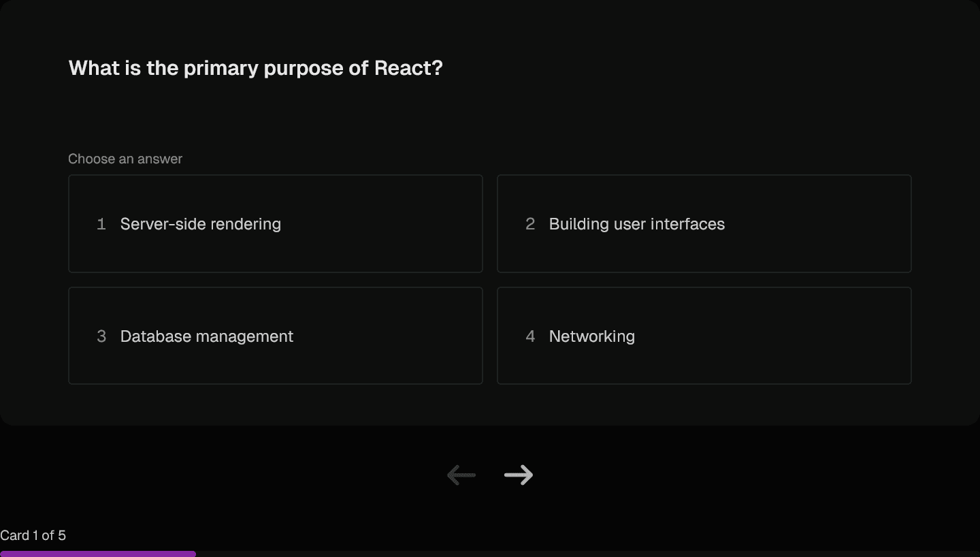
Task: Pick the Networking answer option
Action: click(704, 336)
